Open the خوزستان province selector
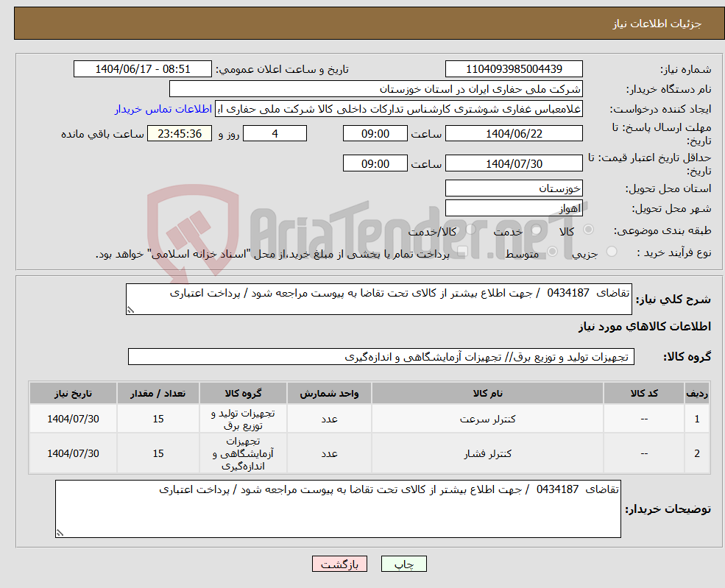The height and width of the screenshot is (588, 725). tap(514, 188)
